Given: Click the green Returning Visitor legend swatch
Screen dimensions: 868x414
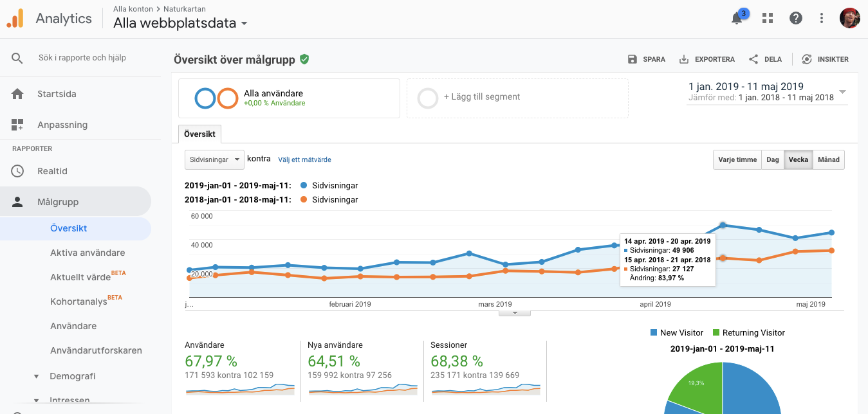Looking at the screenshot, I should (x=716, y=333).
